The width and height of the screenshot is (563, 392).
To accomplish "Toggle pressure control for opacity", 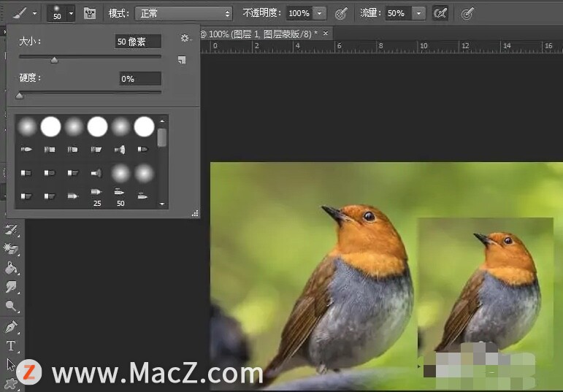I will pos(340,13).
